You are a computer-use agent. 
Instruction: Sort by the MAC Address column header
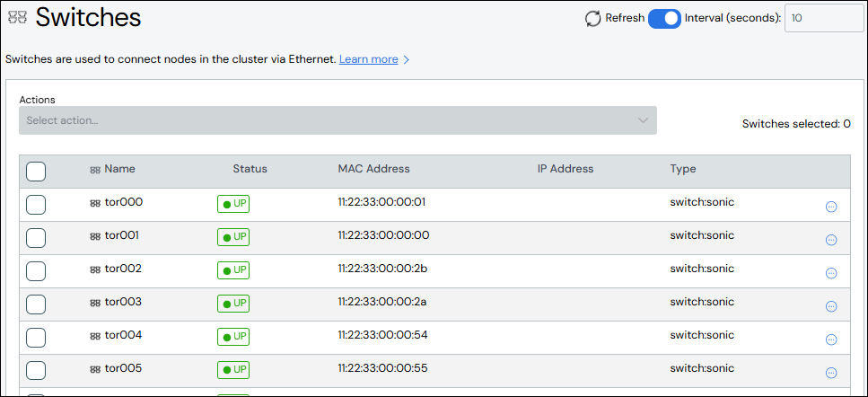coord(373,169)
